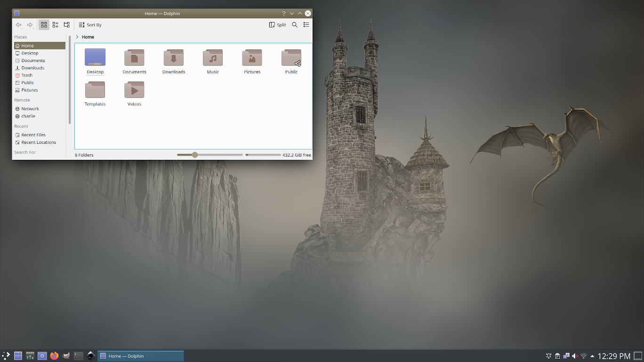Open Pictures in Places sidebar
Image resolution: width=644 pixels, height=362 pixels.
40,90
